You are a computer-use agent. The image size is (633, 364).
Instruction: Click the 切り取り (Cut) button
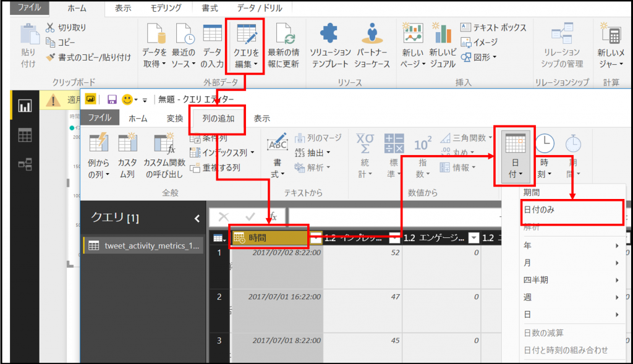pyautogui.click(x=66, y=28)
